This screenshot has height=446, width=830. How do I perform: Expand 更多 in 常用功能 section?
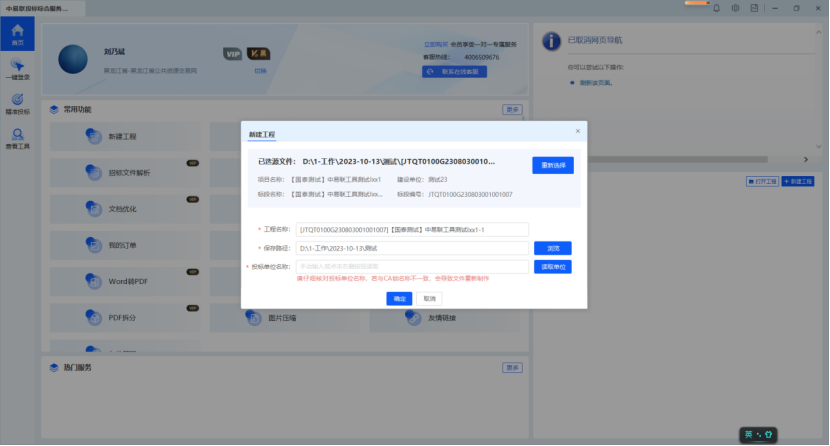point(512,109)
